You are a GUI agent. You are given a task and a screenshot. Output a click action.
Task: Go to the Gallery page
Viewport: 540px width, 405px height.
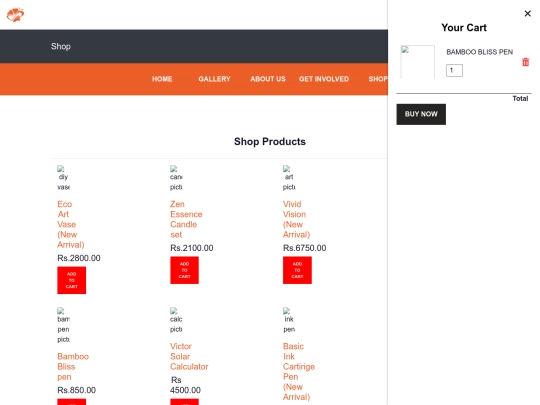[214, 79]
